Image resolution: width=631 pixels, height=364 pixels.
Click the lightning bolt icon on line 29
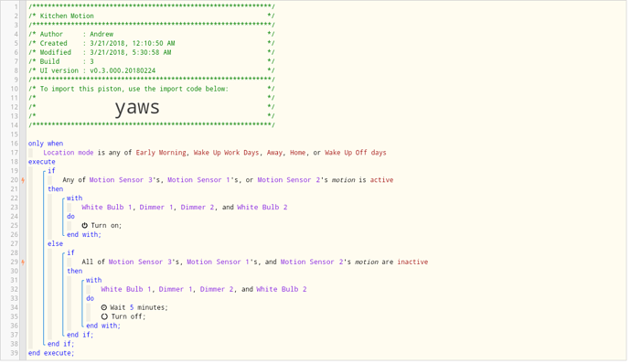pyautogui.click(x=23, y=262)
